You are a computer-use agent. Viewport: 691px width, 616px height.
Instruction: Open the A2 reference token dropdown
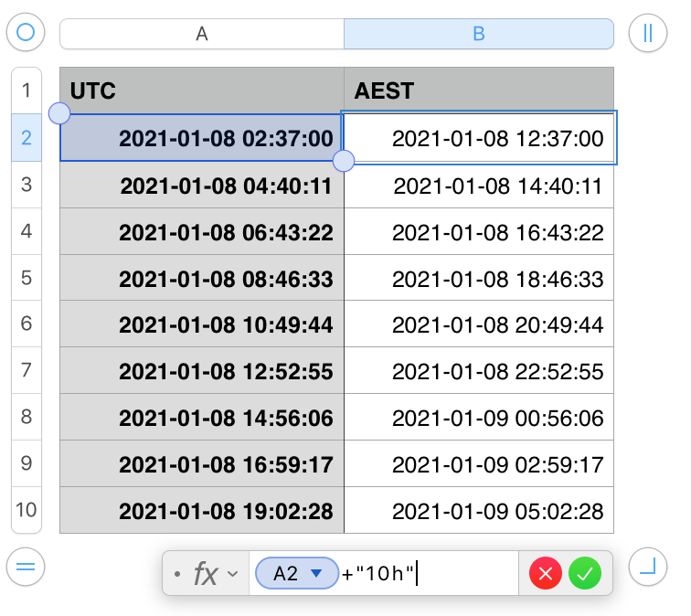point(317,574)
